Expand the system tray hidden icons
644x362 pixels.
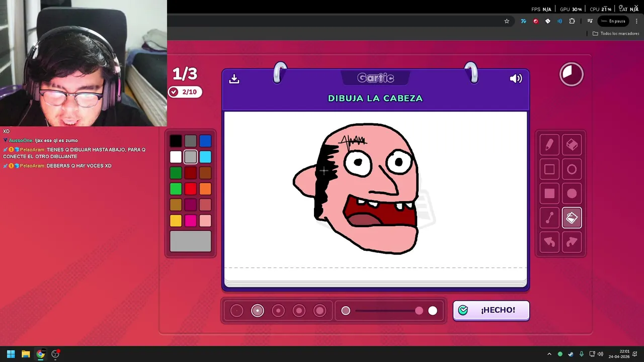point(549,354)
